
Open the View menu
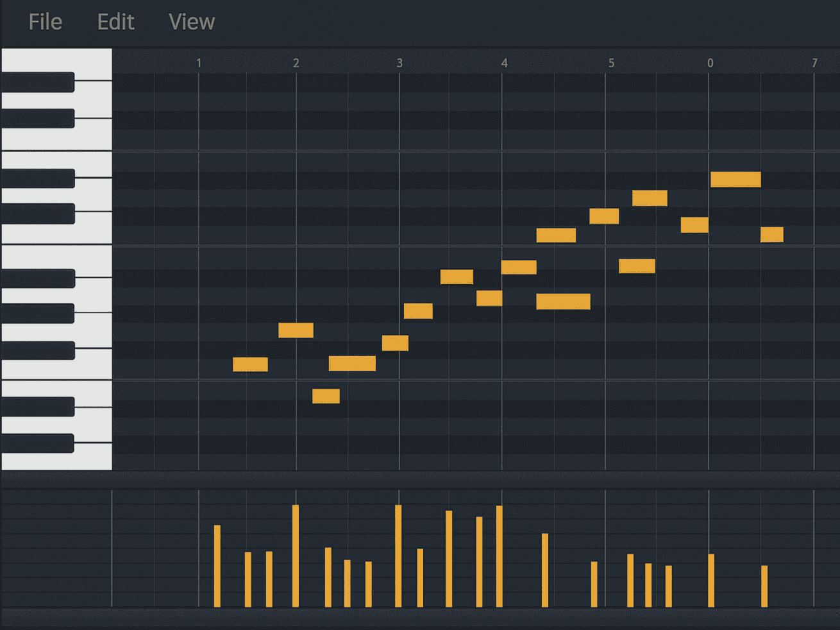(191, 21)
